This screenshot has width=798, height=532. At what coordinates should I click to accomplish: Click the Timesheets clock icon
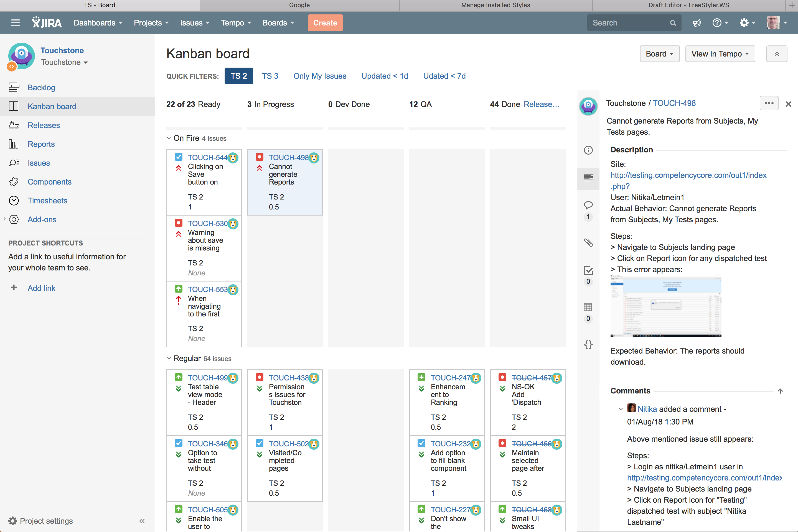click(x=14, y=201)
